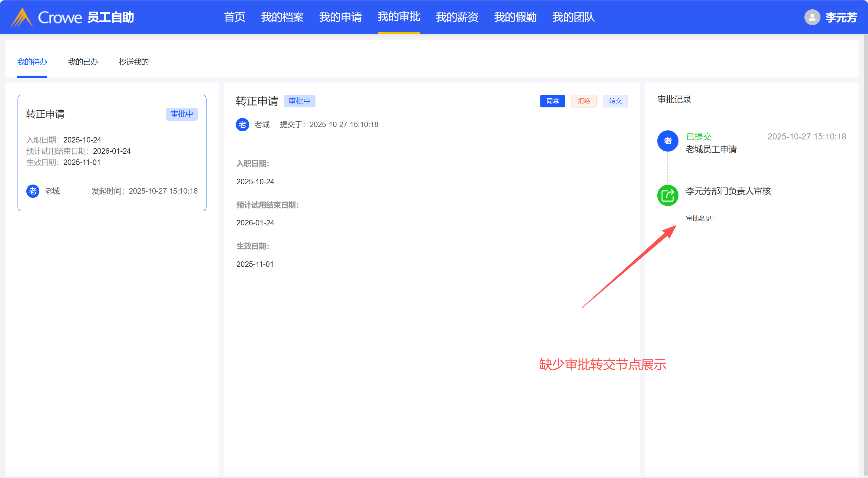This screenshot has height=478, width=868.
Task: Open 我的团队 in top navigation
Action: (x=573, y=17)
